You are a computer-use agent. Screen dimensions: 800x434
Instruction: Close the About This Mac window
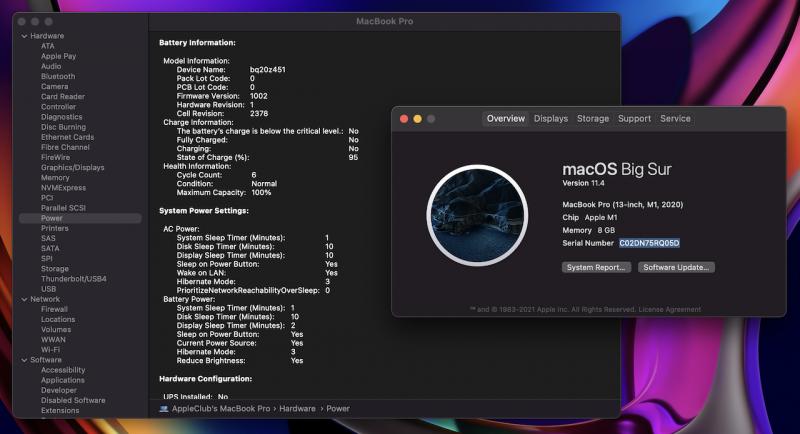(x=404, y=119)
